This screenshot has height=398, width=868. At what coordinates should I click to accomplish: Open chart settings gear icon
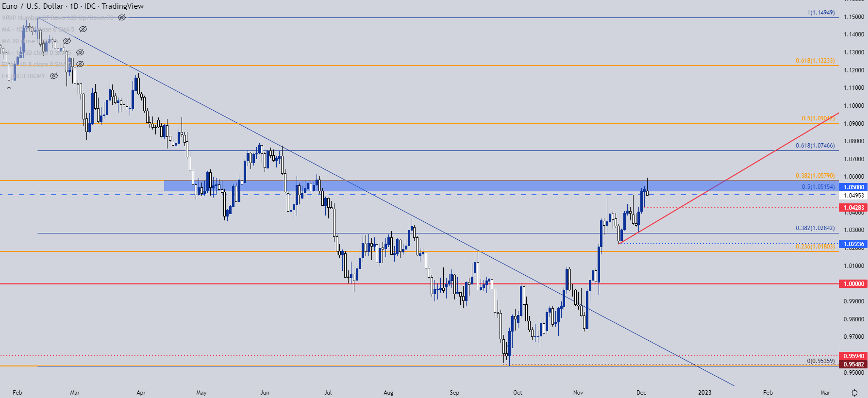click(x=855, y=392)
